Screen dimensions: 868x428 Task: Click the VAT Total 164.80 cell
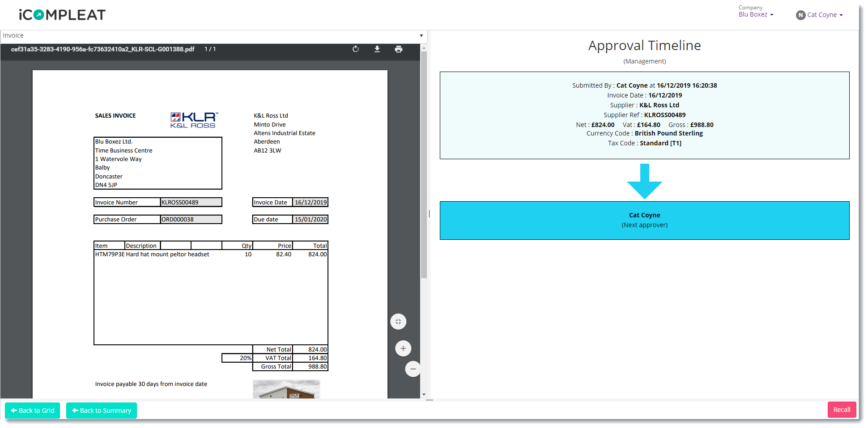[311, 358]
